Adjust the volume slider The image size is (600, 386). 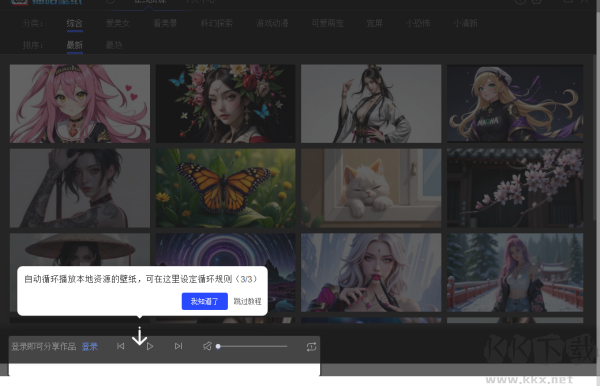coord(252,346)
